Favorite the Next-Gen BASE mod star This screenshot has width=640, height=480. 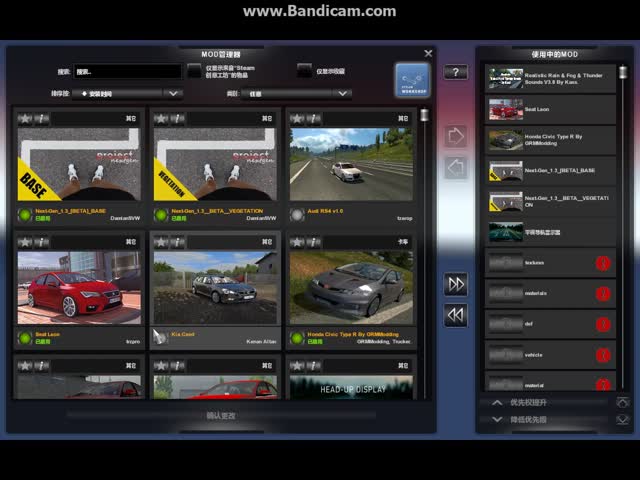click(25, 118)
